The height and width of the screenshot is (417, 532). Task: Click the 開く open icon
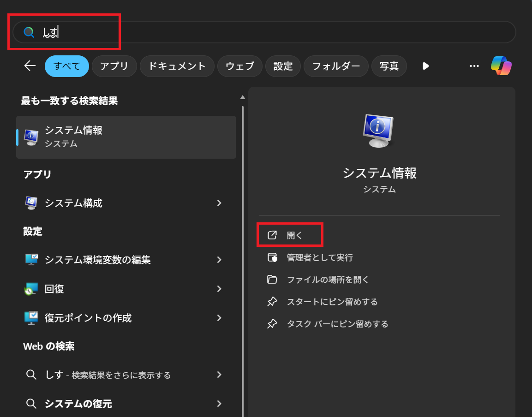tap(272, 235)
